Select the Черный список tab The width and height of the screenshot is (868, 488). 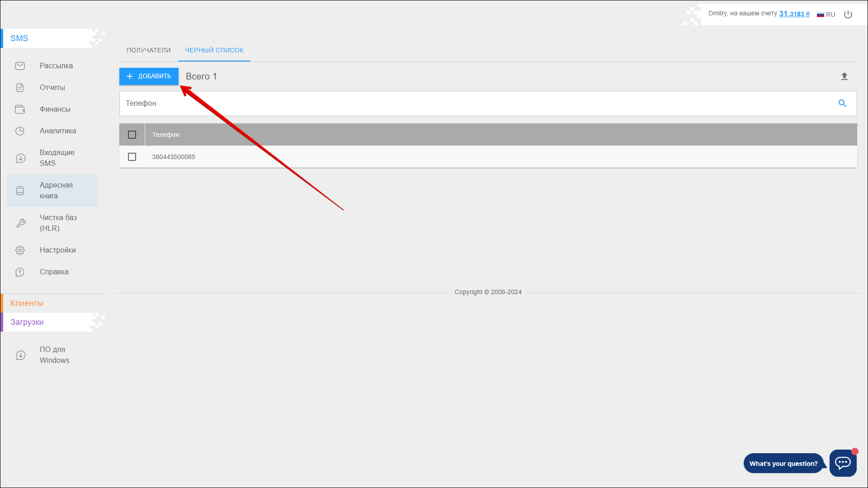214,50
